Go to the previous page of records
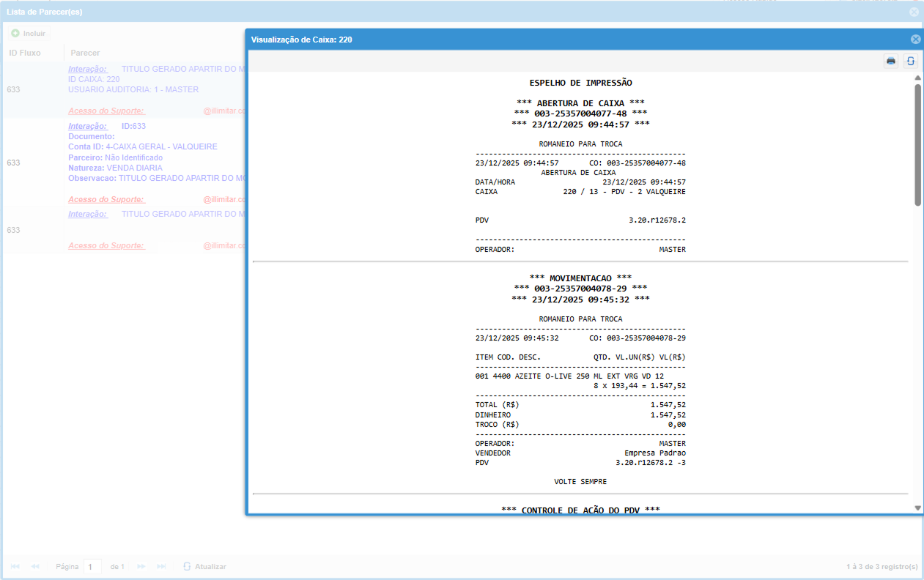This screenshot has height=580, width=924. click(35, 567)
